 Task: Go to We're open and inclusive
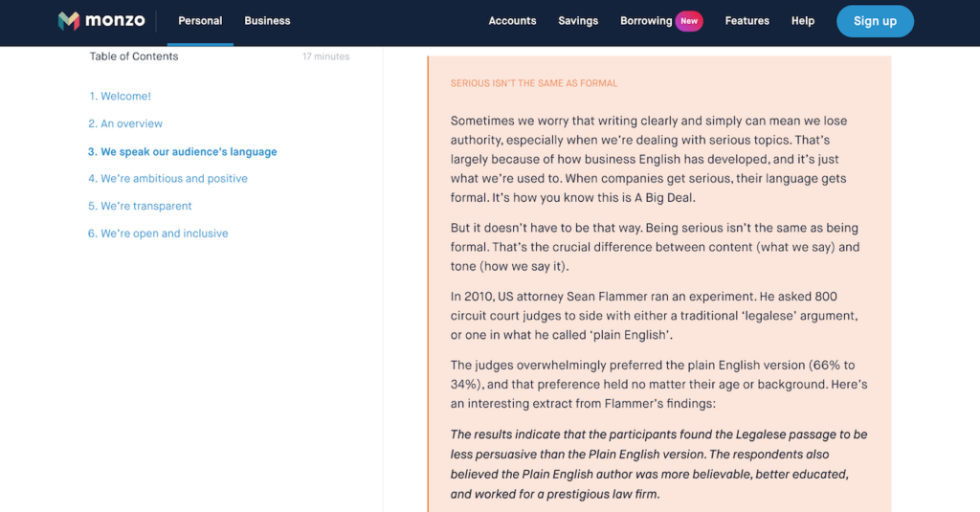point(158,234)
